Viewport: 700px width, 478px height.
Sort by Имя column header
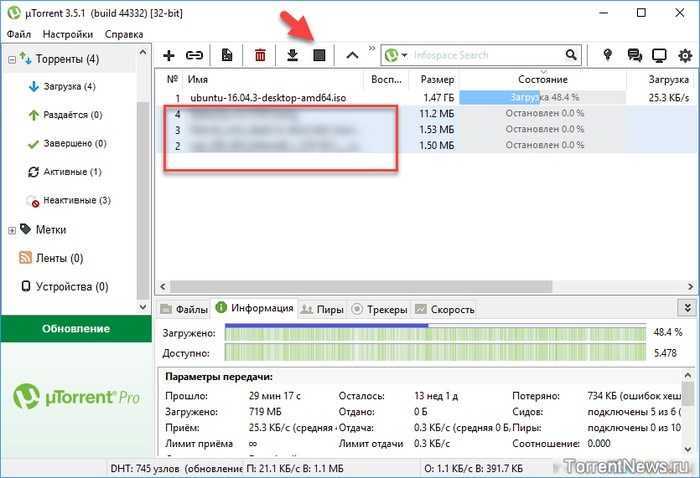click(x=198, y=79)
